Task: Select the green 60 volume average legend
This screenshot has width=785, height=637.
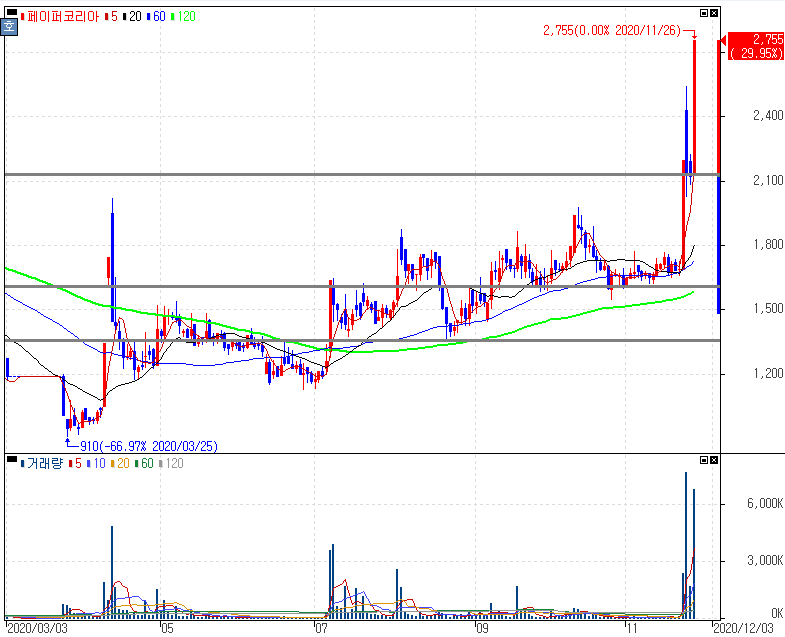Action: click(144, 463)
